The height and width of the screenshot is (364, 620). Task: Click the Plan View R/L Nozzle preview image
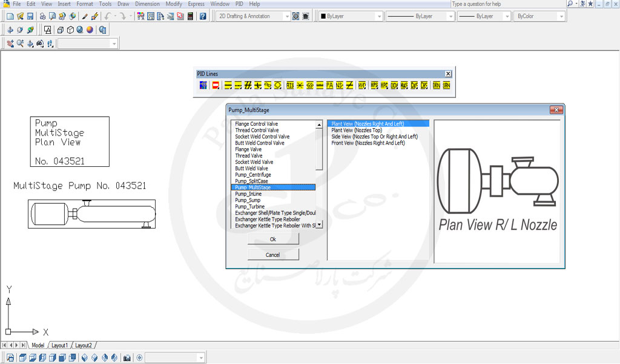pos(497,192)
